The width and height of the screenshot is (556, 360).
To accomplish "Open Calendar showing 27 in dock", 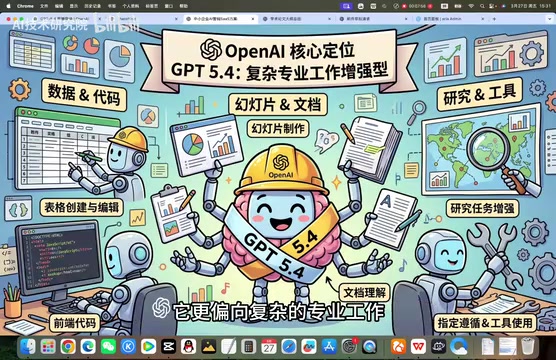I will click(x=269, y=346).
